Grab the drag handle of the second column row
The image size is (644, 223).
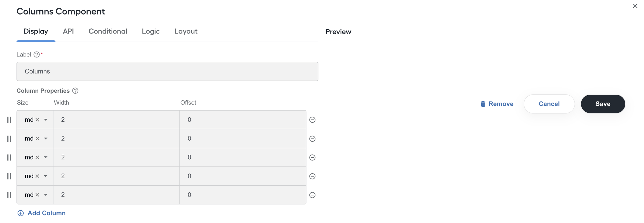[x=9, y=138]
